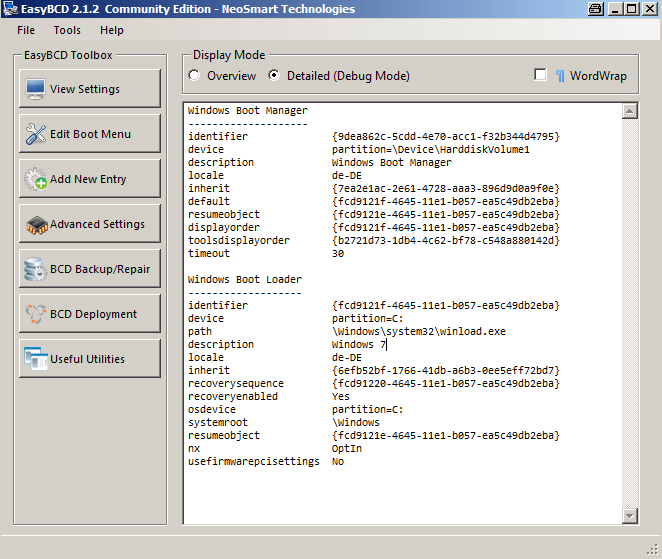Click the vertical scrollbar track
The image size is (662, 559).
tap(629, 313)
